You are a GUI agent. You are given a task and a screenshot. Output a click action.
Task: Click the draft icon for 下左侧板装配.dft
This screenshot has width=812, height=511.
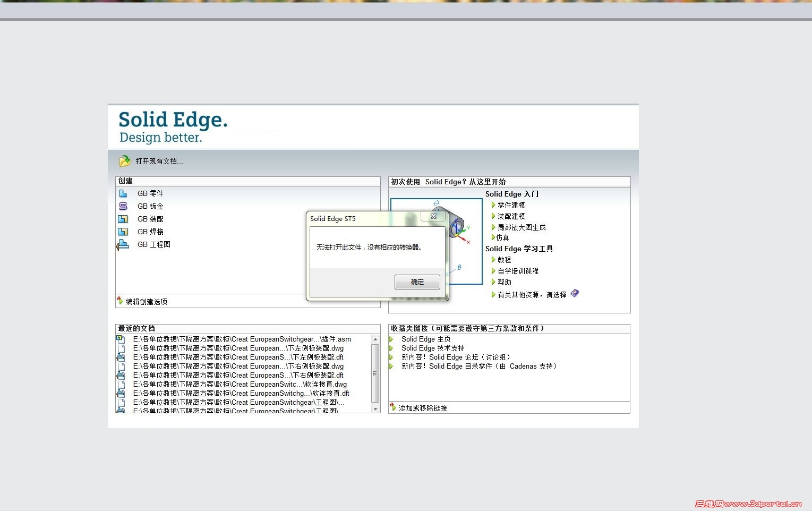pos(121,357)
